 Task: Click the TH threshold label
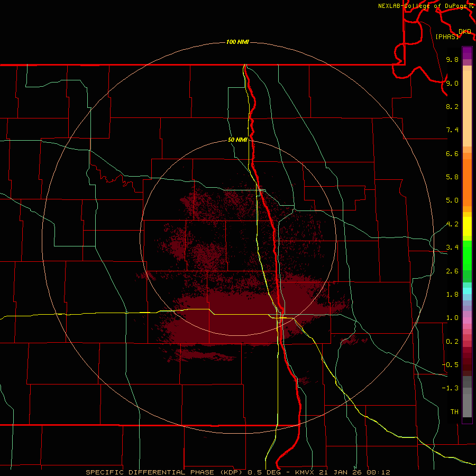click(x=454, y=411)
